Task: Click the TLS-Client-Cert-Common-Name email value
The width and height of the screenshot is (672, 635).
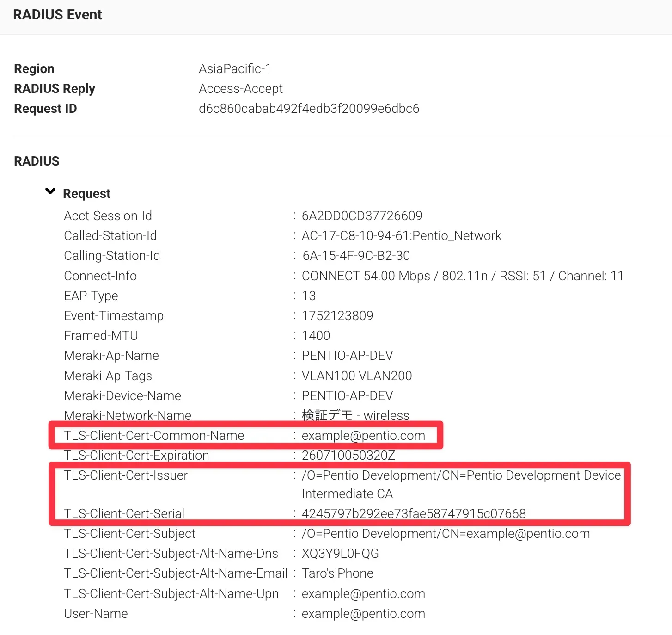Action: (x=363, y=436)
